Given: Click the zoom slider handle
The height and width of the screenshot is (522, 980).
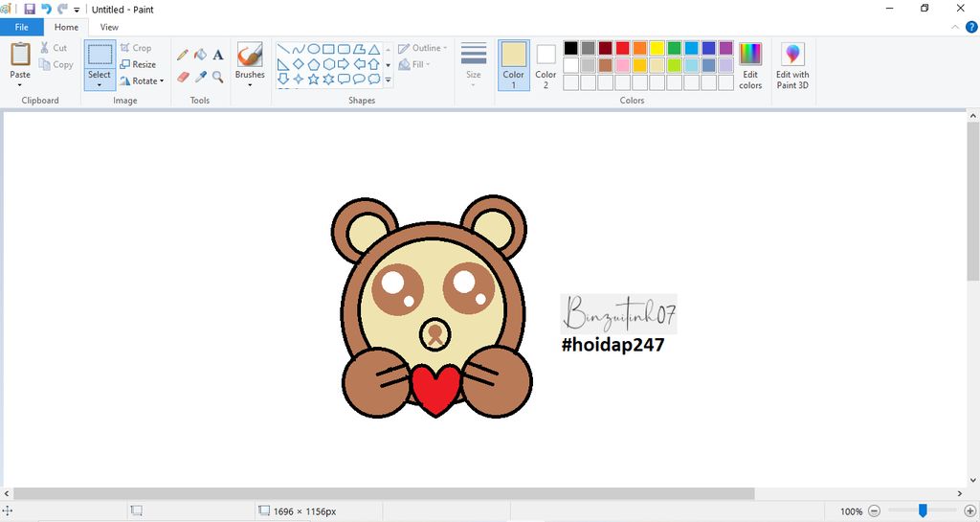Looking at the screenshot, I should click(x=923, y=511).
